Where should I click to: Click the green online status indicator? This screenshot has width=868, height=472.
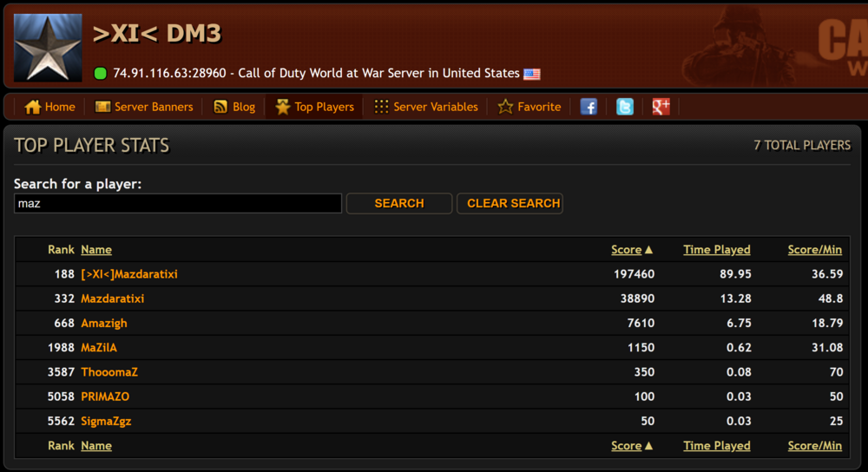click(100, 73)
